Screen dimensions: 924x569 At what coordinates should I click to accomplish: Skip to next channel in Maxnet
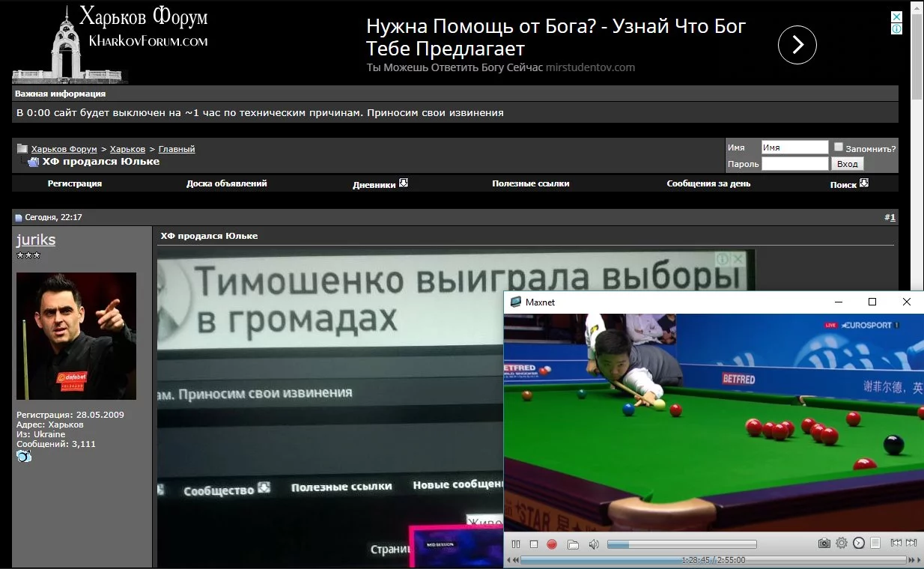point(911,544)
